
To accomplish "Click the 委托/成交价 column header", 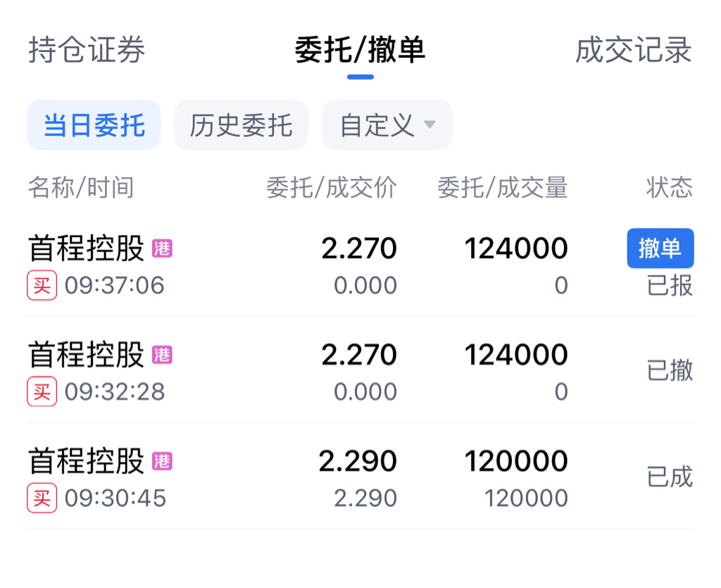I will point(331,188).
